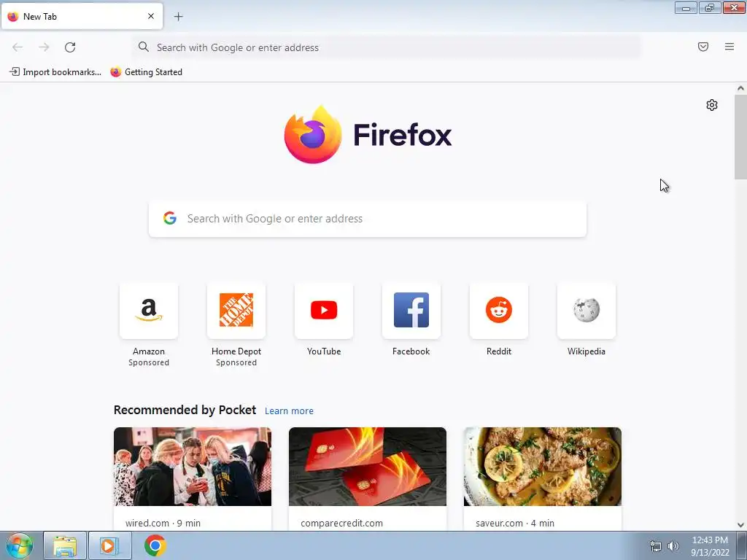
Task: Click the page center Google search box
Action: [x=368, y=219]
